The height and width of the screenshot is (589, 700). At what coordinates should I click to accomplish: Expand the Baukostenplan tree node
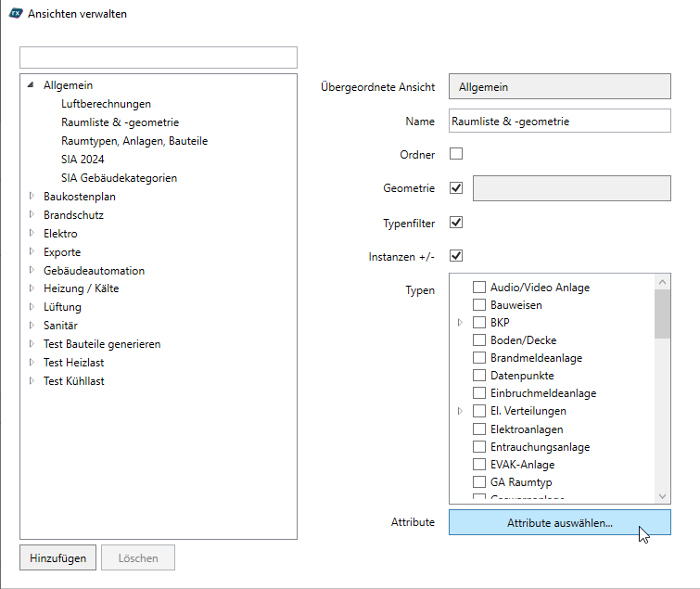tap(32, 197)
